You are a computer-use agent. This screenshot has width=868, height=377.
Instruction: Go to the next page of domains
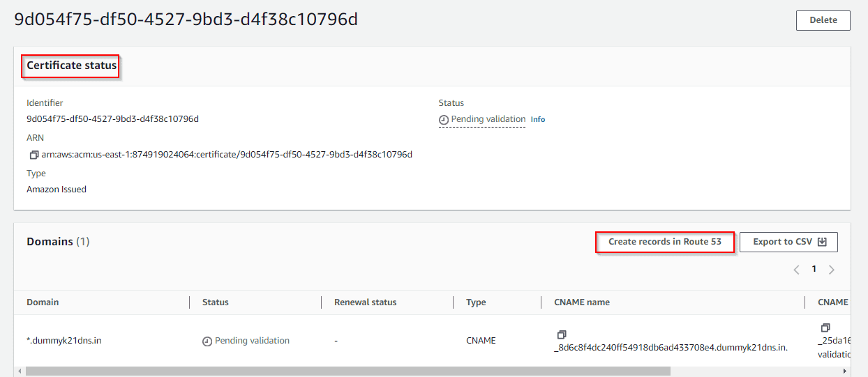(x=831, y=270)
